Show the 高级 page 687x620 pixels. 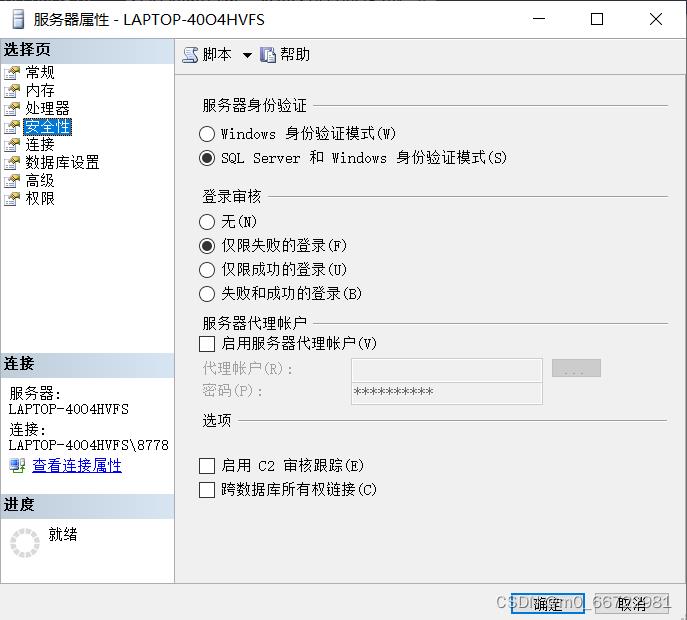[x=40, y=180]
